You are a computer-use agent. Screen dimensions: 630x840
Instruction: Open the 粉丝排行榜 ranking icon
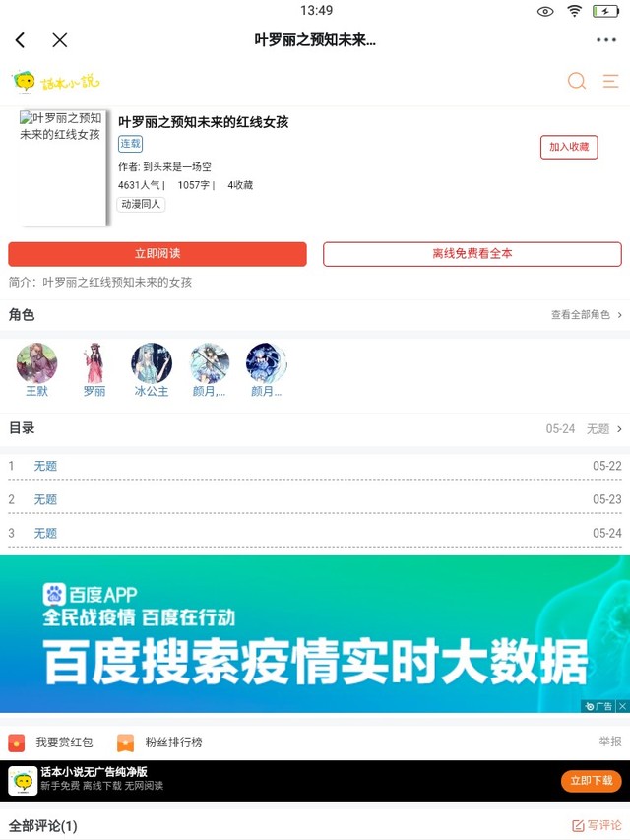tap(125, 743)
